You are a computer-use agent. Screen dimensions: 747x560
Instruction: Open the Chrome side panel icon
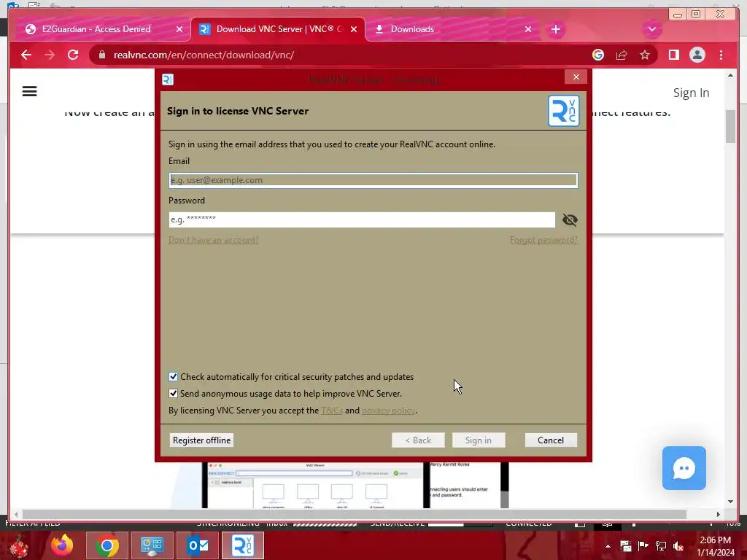coord(673,55)
